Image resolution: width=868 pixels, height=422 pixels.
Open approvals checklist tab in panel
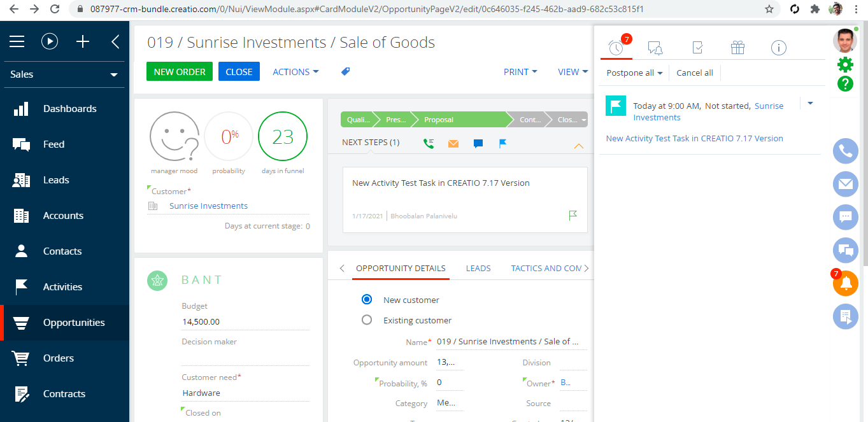click(697, 48)
